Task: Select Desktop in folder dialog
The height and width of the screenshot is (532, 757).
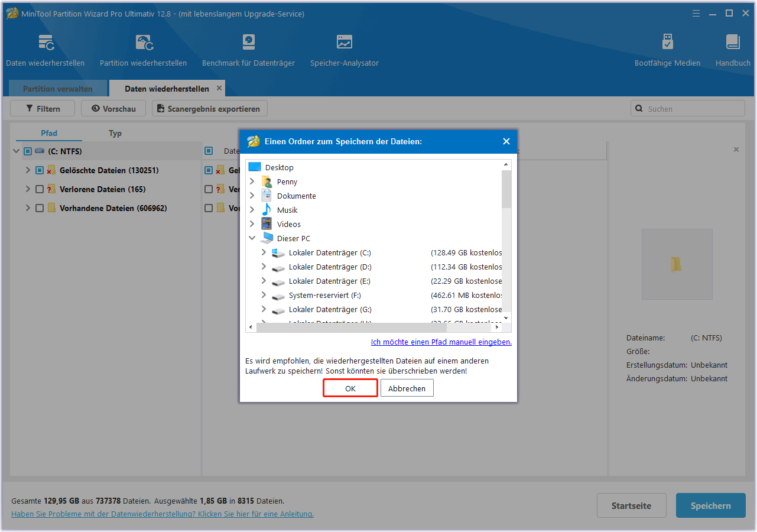Action: click(280, 167)
